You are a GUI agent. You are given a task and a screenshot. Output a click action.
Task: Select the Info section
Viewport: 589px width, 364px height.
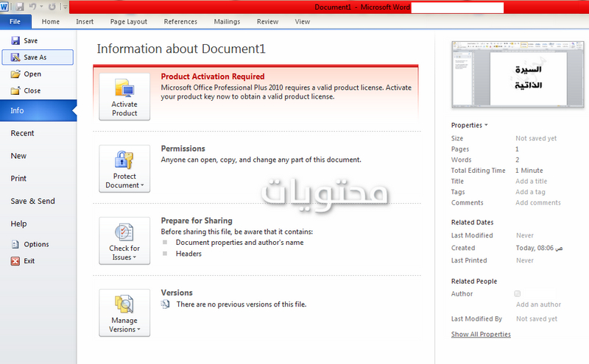pos(38,110)
